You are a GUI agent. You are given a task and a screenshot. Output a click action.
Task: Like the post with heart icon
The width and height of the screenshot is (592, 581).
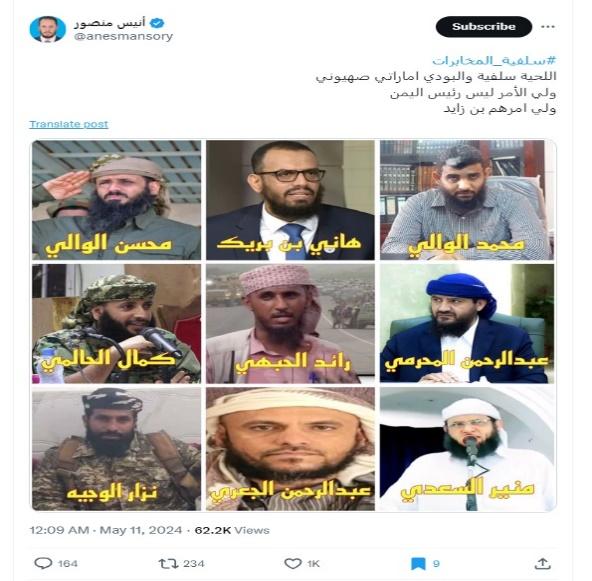pyautogui.click(x=293, y=563)
